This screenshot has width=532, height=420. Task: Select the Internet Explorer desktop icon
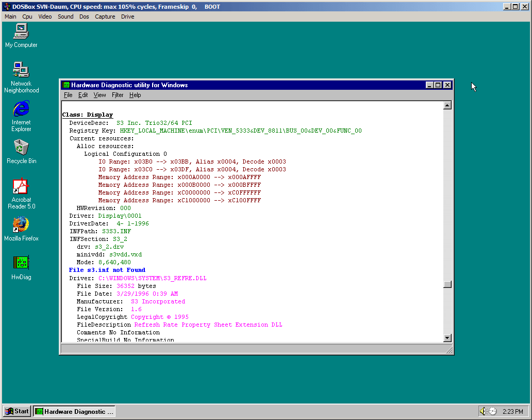(x=21, y=116)
